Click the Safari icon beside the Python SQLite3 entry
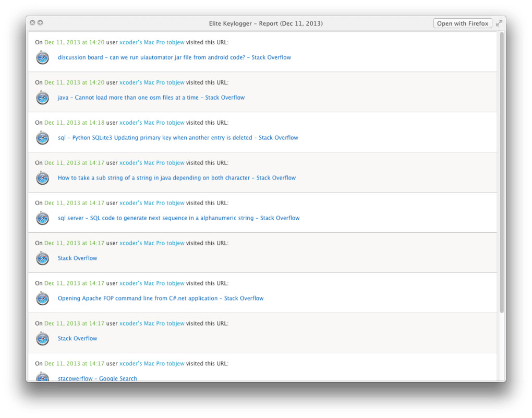The image size is (532, 418). pyautogui.click(x=42, y=138)
